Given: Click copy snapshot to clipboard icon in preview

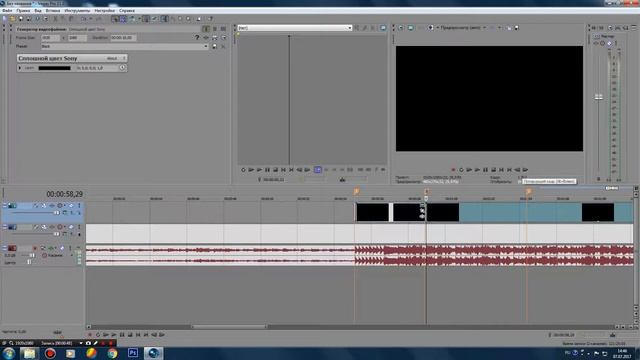Looking at the screenshot, I should [509, 28].
